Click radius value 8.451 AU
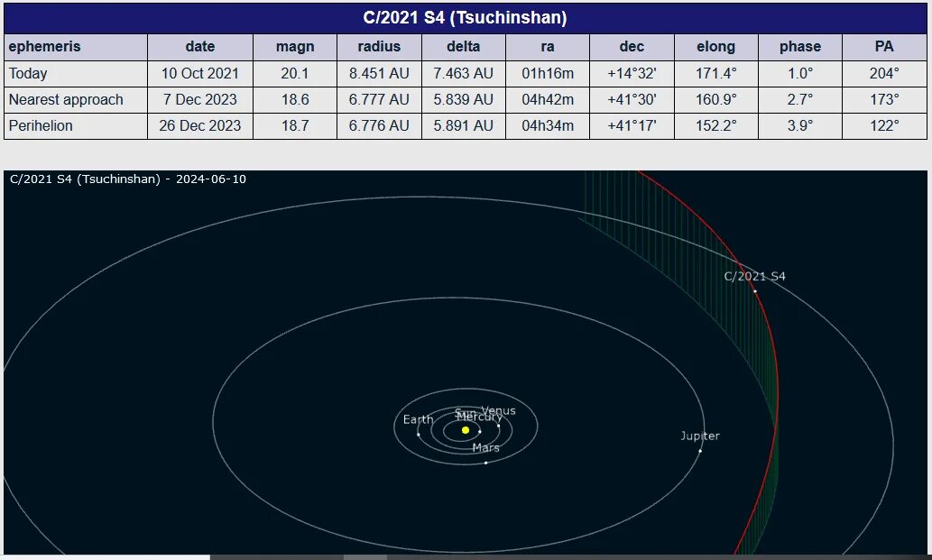 pyautogui.click(x=379, y=73)
